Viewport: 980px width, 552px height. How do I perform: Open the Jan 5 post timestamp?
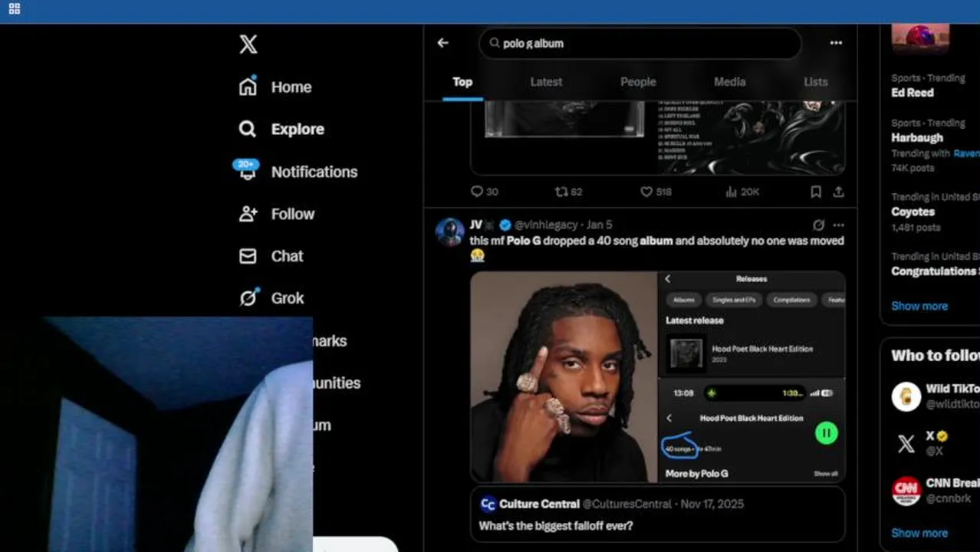pos(600,225)
